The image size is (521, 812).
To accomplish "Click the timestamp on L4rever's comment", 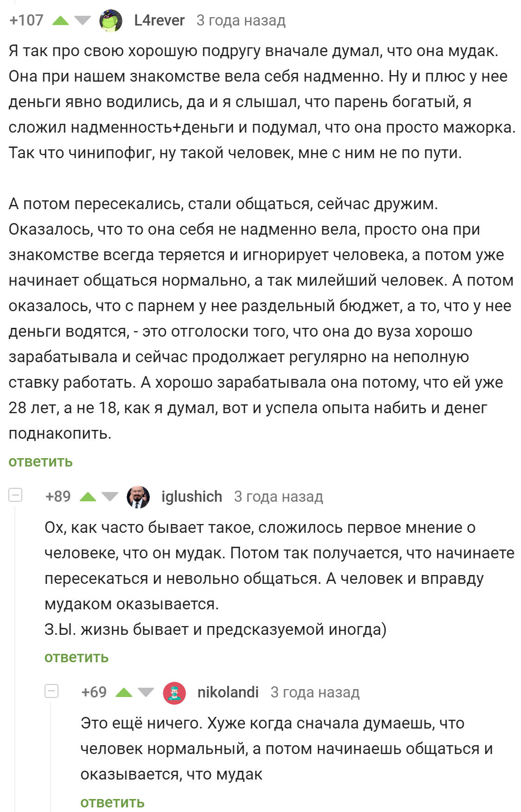I will click(x=241, y=20).
